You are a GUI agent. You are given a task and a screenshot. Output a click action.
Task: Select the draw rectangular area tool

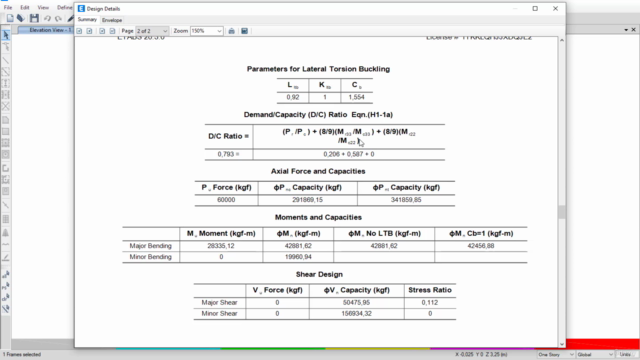tap(6, 132)
